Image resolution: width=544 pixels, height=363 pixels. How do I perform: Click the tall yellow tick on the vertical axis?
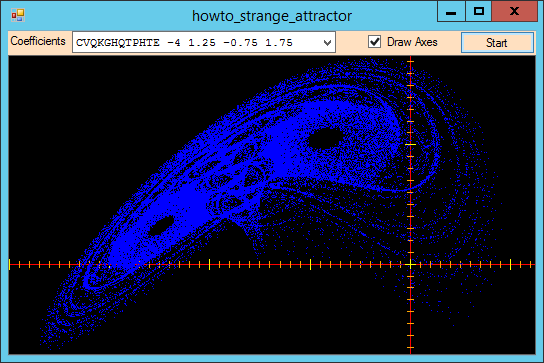point(410,144)
